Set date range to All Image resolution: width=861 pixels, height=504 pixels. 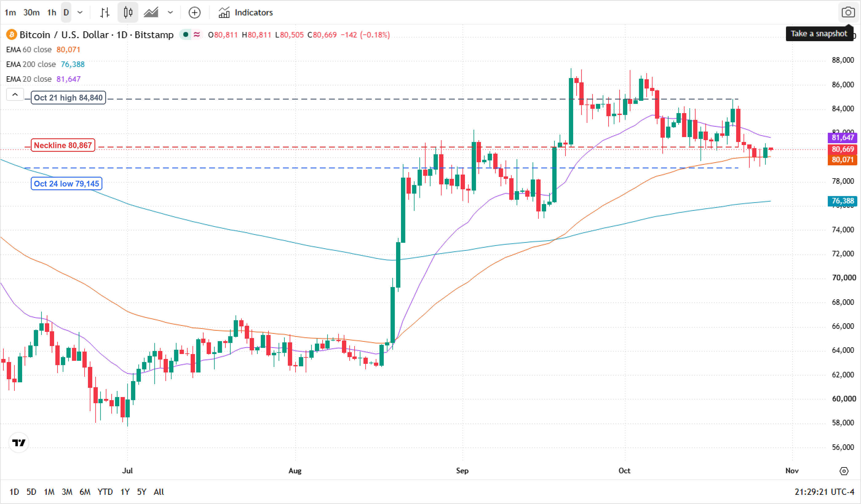pyautogui.click(x=159, y=492)
